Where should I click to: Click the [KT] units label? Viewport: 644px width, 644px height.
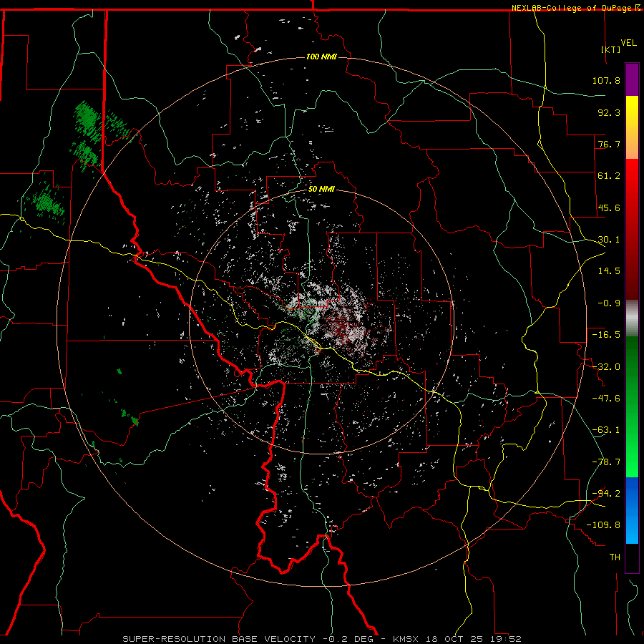(x=610, y=49)
